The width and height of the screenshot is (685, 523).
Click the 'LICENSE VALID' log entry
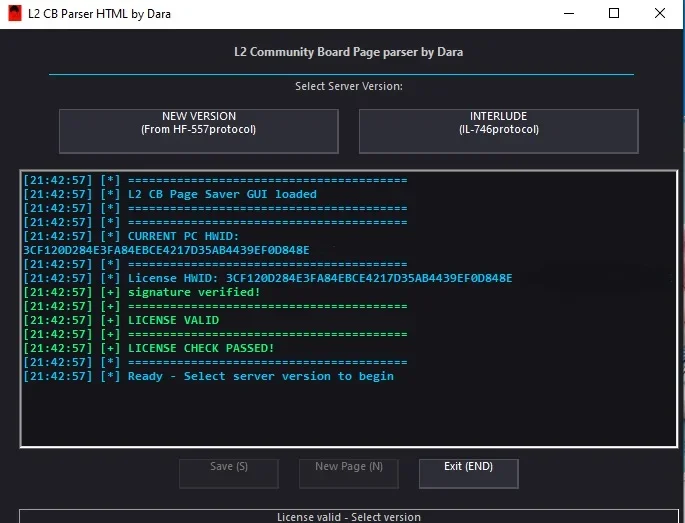coord(121,320)
